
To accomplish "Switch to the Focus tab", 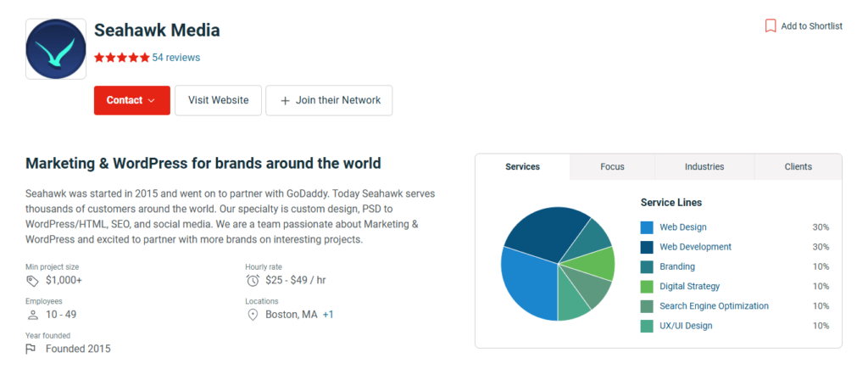I will 612,166.
